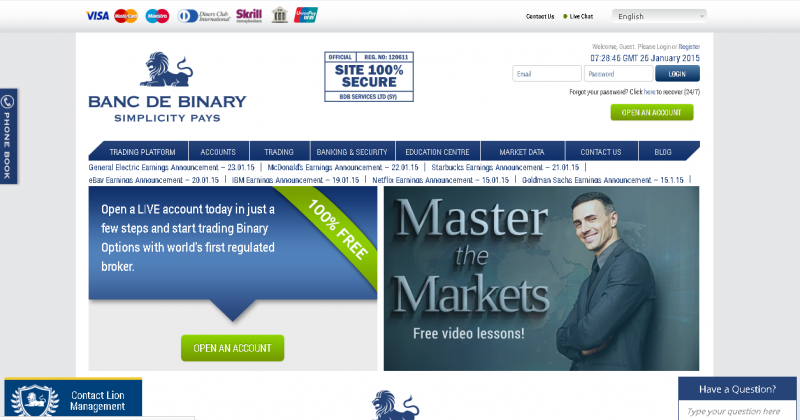Viewport: 800px width, 420px height.
Task: Click the Maestro payment icon
Action: pos(157,16)
